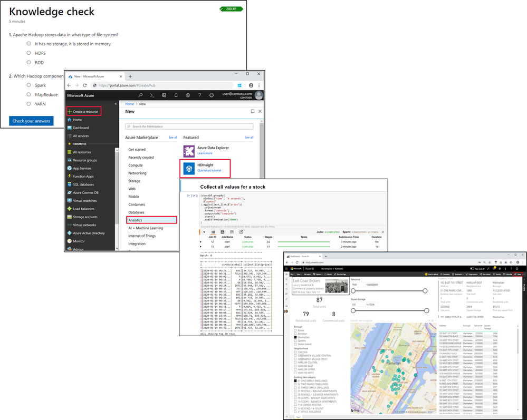The width and height of the screenshot is (527, 420).
Task: Reload the Azure portal browser page
Action: (x=85, y=85)
